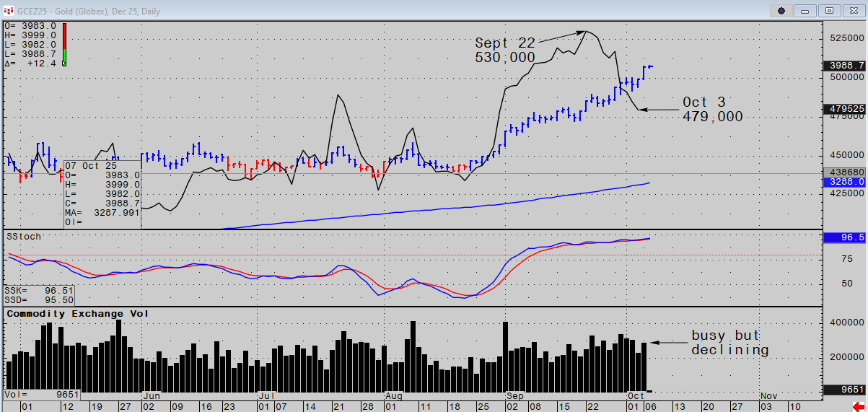
Task: Click the chart window icon beside GCEZ25 title
Action: point(9,11)
